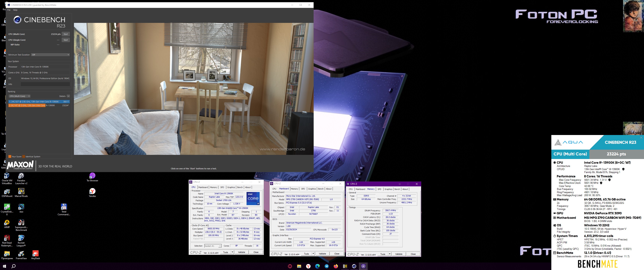Open Telegram from the taskbar
The width and height of the screenshot is (644, 270).
click(326, 266)
